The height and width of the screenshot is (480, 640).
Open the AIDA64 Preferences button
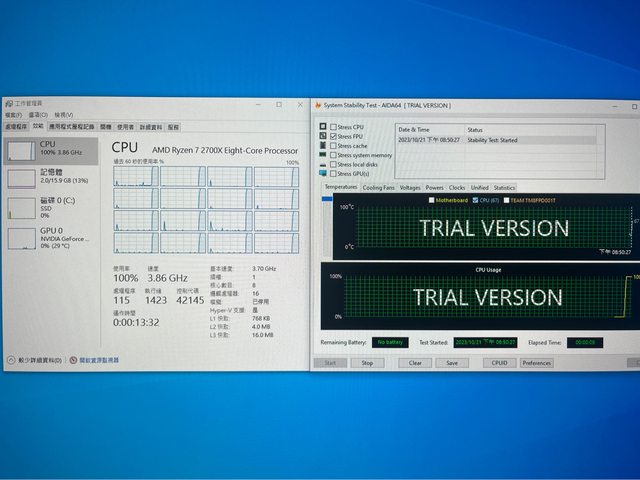pos(536,363)
